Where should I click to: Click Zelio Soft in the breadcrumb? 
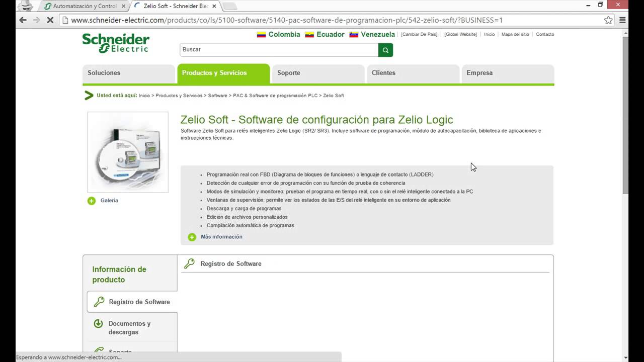coord(334,96)
